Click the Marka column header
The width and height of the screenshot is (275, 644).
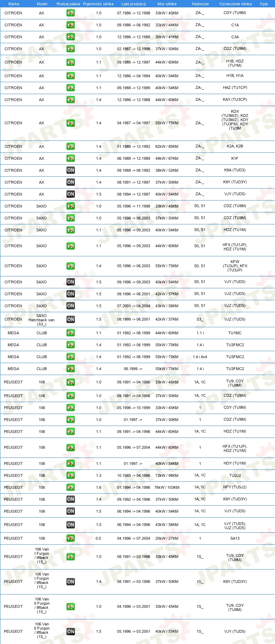click(14, 4)
